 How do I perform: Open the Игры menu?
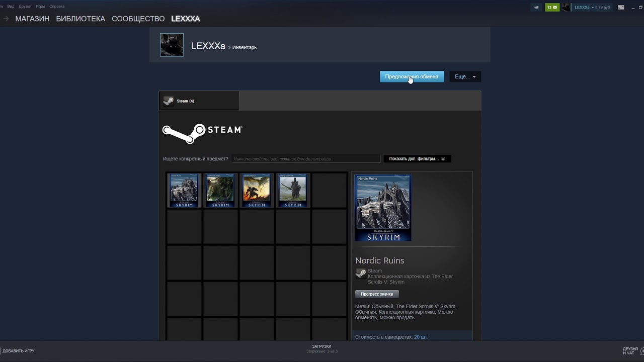click(40, 7)
